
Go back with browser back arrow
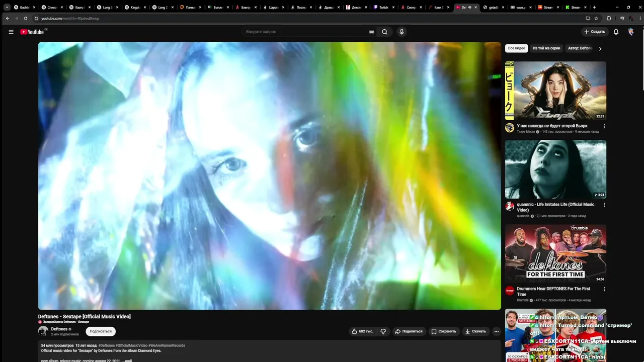click(7, 18)
